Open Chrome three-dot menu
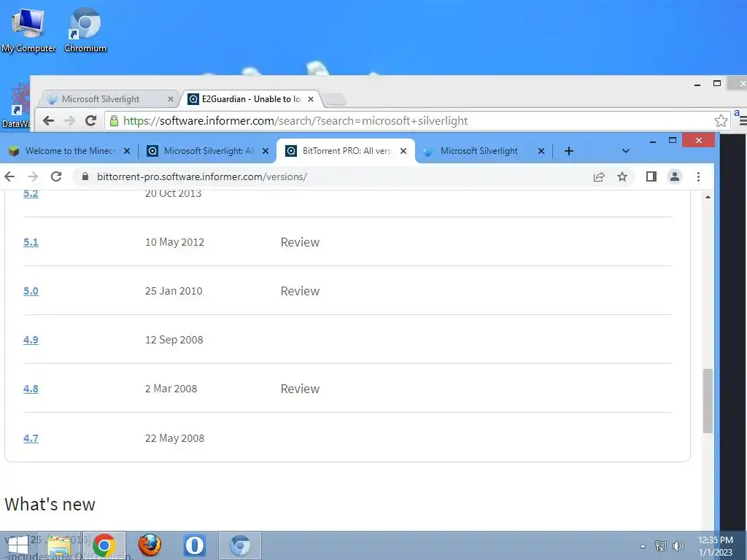747x560 pixels. 698,176
